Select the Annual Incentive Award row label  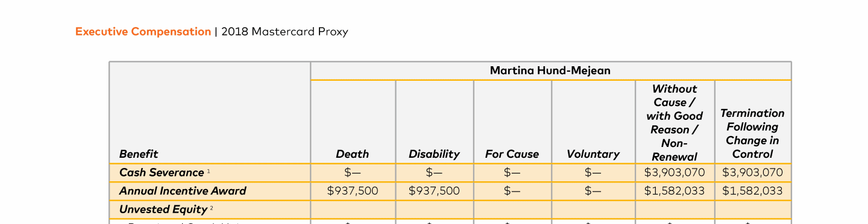[x=183, y=191]
